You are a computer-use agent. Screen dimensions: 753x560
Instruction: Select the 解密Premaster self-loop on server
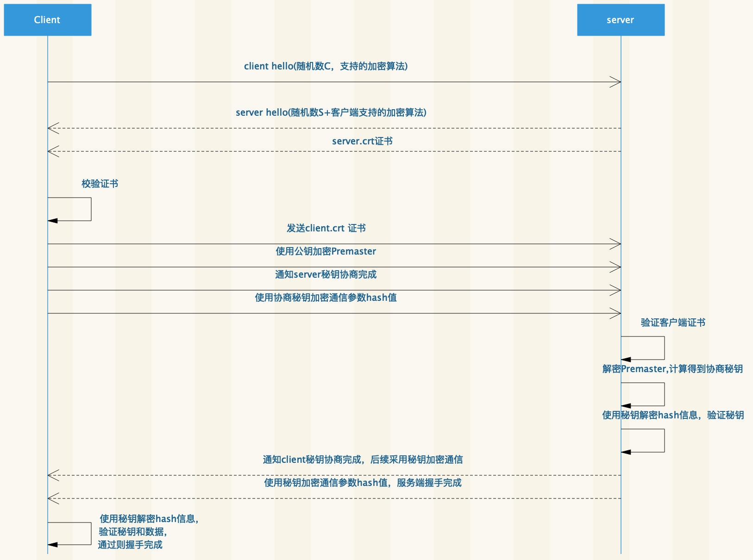pyautogui.click(x=643, y=394)
